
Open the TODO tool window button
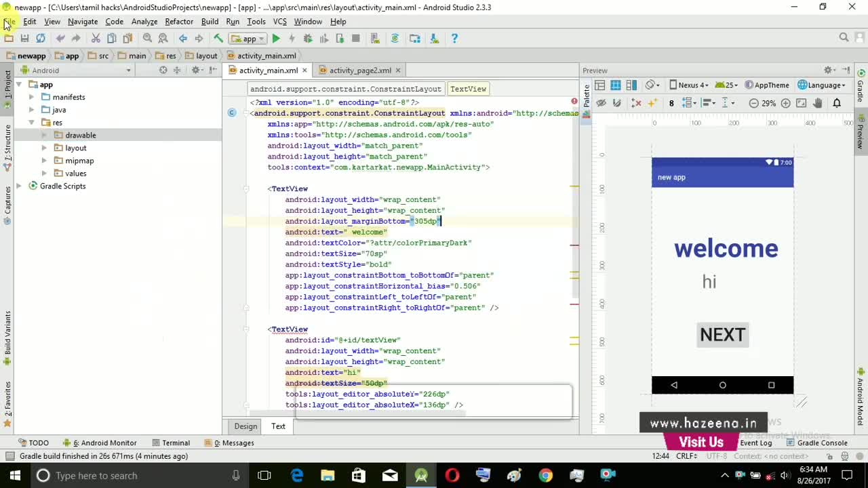33,443
